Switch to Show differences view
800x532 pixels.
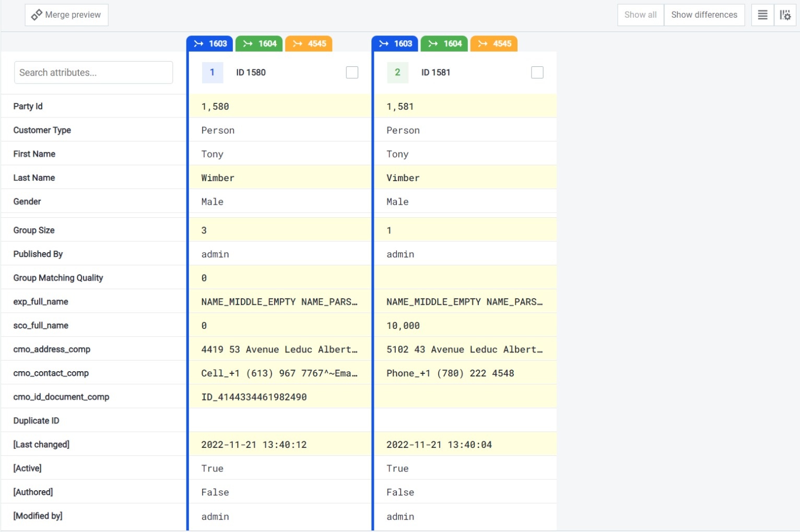704,15
